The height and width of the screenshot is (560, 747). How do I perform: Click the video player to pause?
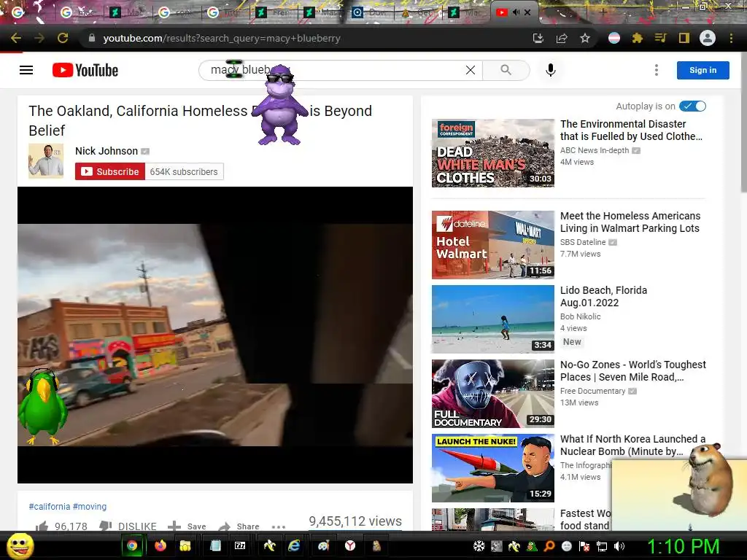tap(215, 335)
